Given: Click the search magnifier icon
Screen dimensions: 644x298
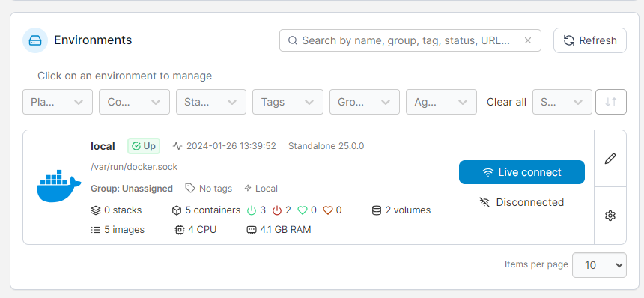Looking at the screenshot, I should click(x=293, y=40).
